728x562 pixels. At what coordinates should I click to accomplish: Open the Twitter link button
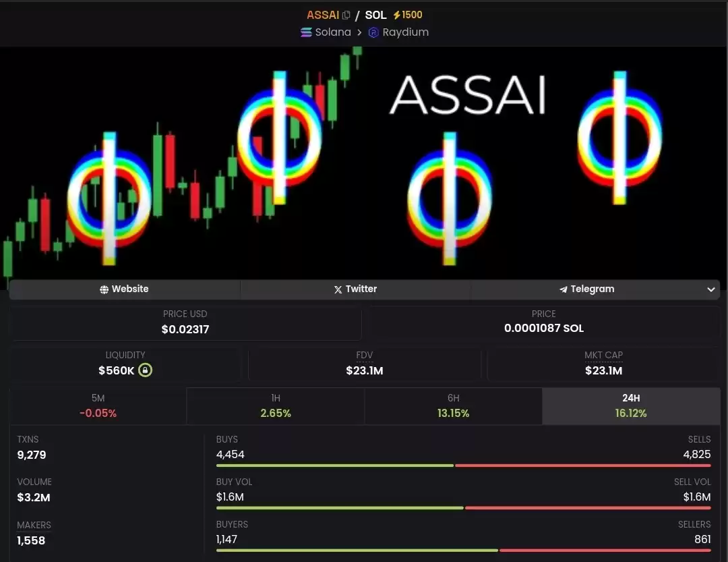(x=356, y=289)
